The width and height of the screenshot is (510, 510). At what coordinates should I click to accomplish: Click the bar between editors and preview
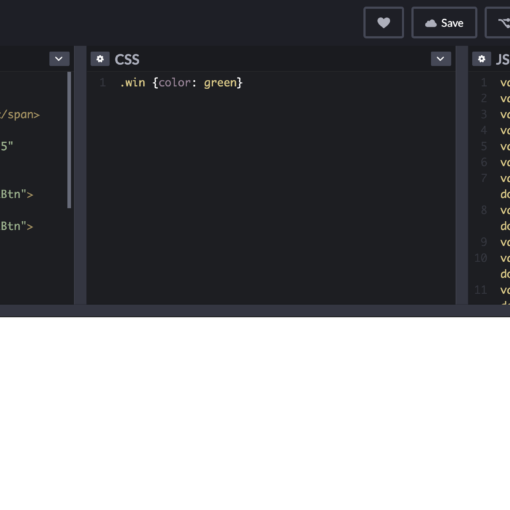pos(255,311)
